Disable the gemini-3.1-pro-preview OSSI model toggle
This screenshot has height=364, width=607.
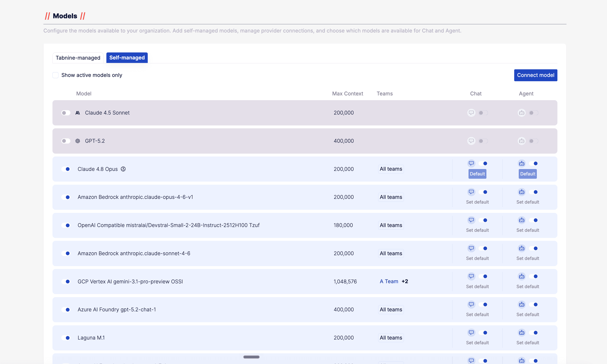point(66,282)
